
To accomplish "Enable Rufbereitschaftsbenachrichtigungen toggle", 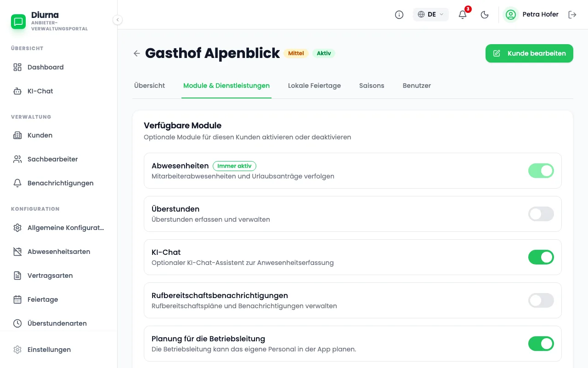I will [x=541, y=300].
